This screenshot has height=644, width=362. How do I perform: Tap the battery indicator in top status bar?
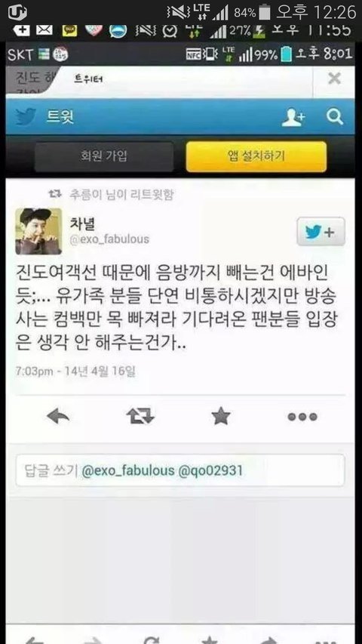265,13
